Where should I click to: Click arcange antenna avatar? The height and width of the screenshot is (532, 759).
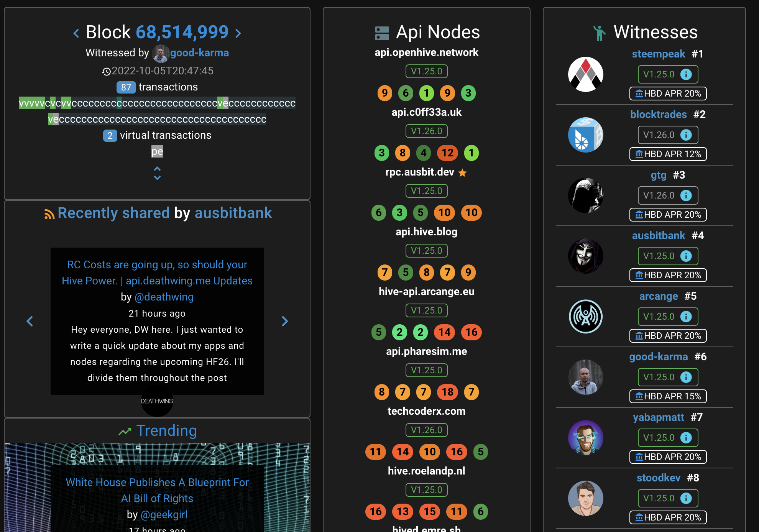586,317
